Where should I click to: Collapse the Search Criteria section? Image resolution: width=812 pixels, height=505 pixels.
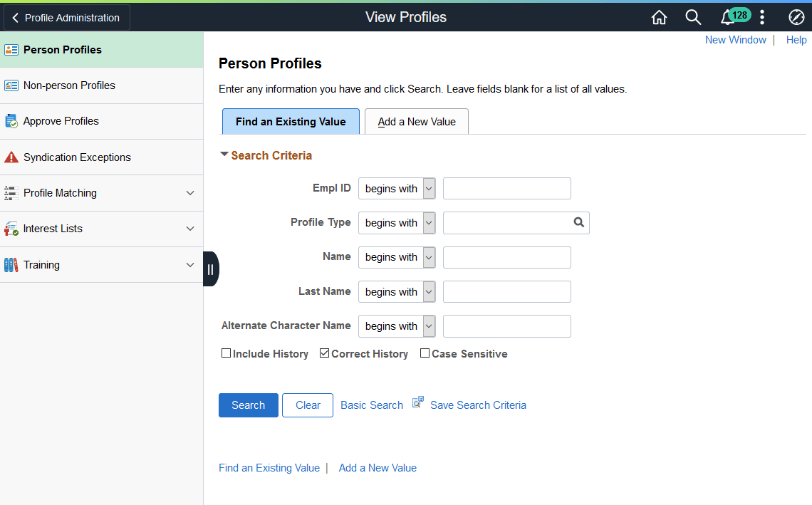coord(224,154)
